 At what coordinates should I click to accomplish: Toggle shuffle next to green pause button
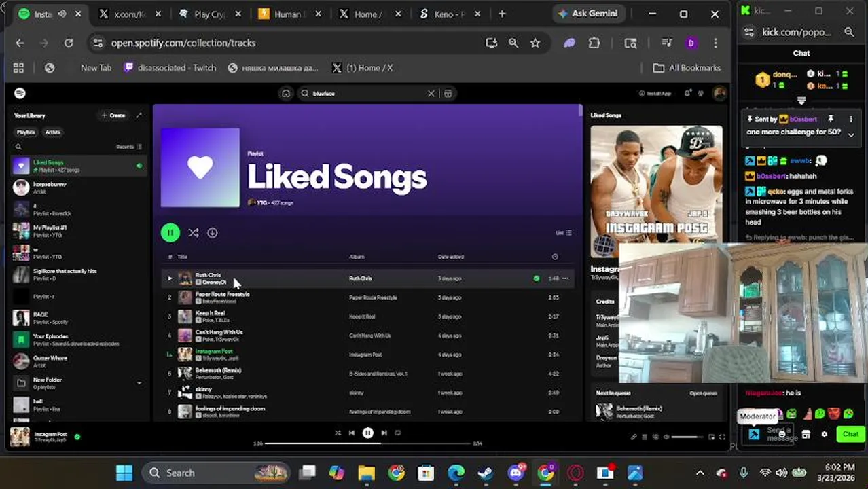(194, 233)
